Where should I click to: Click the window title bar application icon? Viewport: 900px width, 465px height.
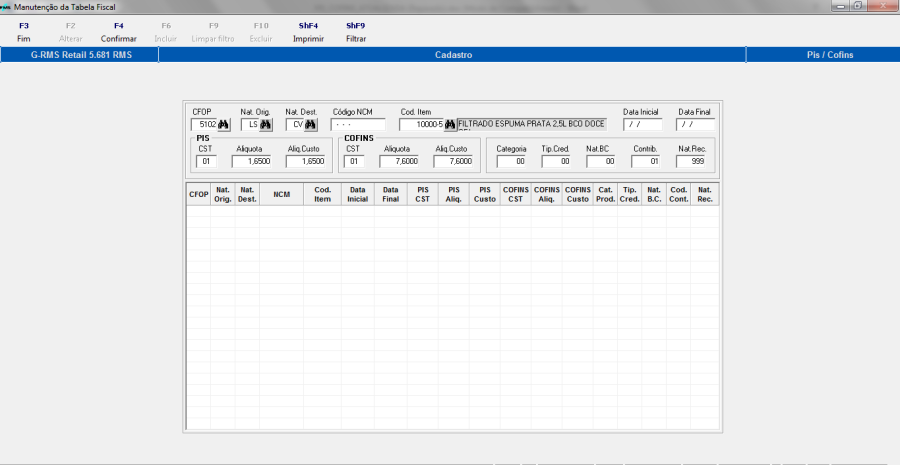6,7
